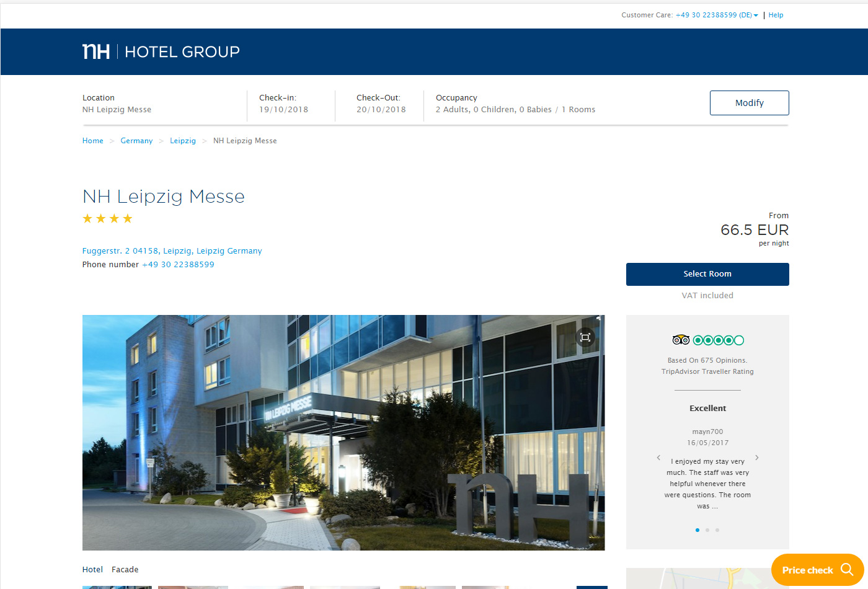This screenshot has width=868, height=589.
Task: Open the Fuggerstr. 2 address link
Action: (172, 251)
